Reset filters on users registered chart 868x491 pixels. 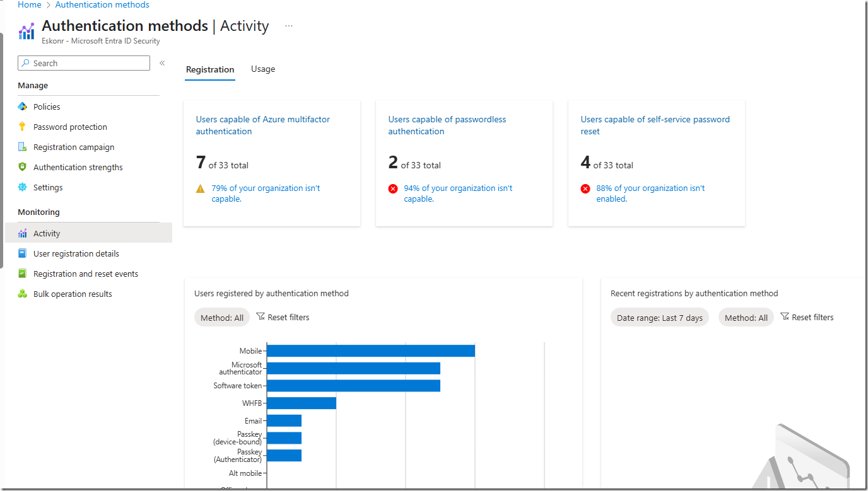[283, 317]
